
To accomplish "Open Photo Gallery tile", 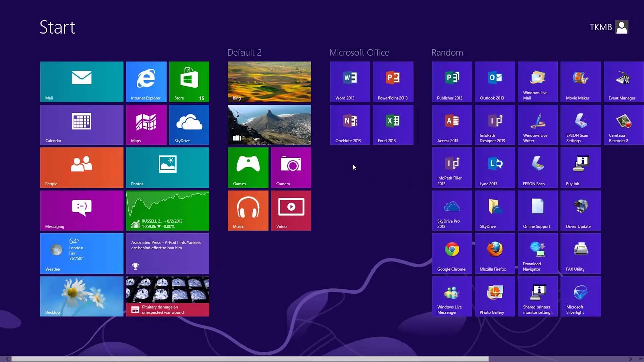I will (x=495, y=296).
